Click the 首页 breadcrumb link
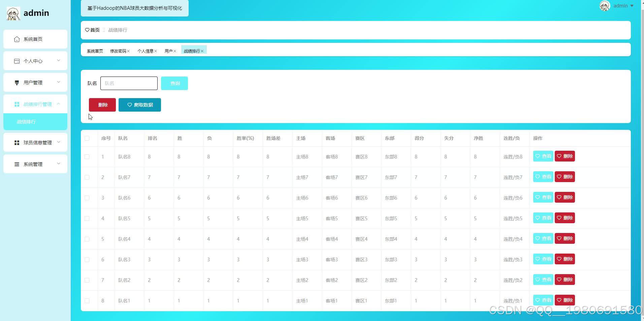The height and width of the screenshot is (321, 644). [95, 30]
